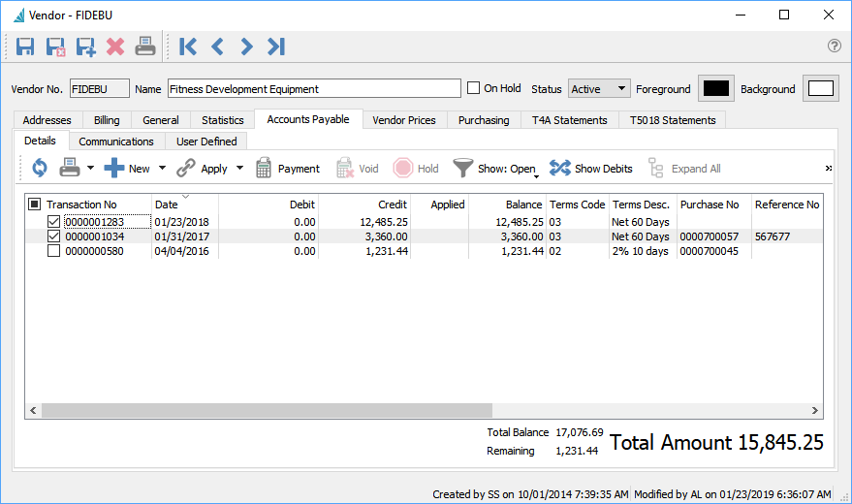Screen dimensions: 852x504
Task: Switch to the Addresses tab
Action: pos(47,120)
